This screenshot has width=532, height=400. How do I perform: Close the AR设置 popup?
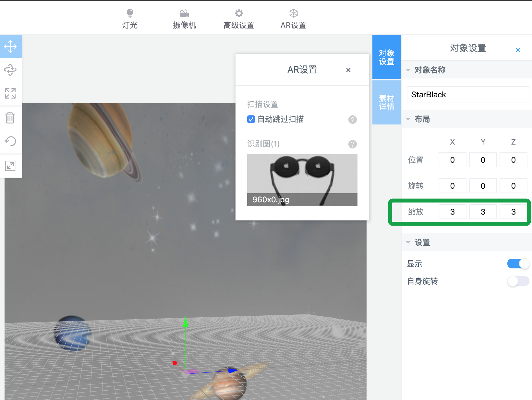(x=348, y=70)
